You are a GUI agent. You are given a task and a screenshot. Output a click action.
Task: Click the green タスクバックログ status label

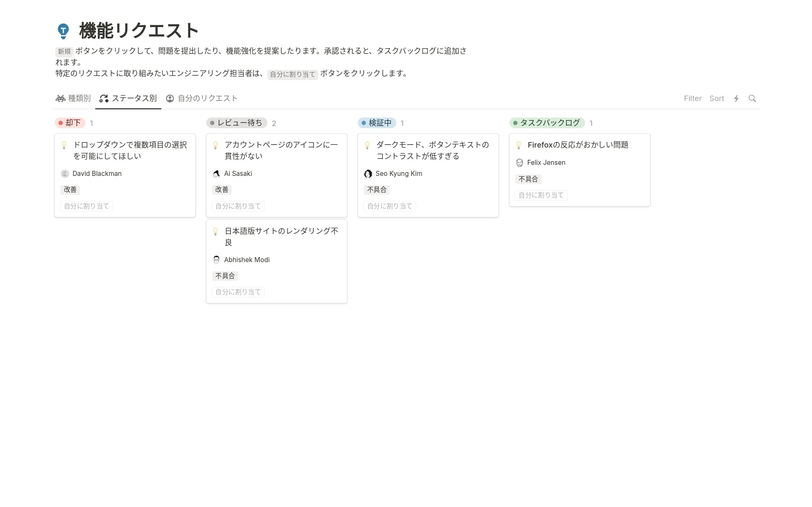point(547,123)
